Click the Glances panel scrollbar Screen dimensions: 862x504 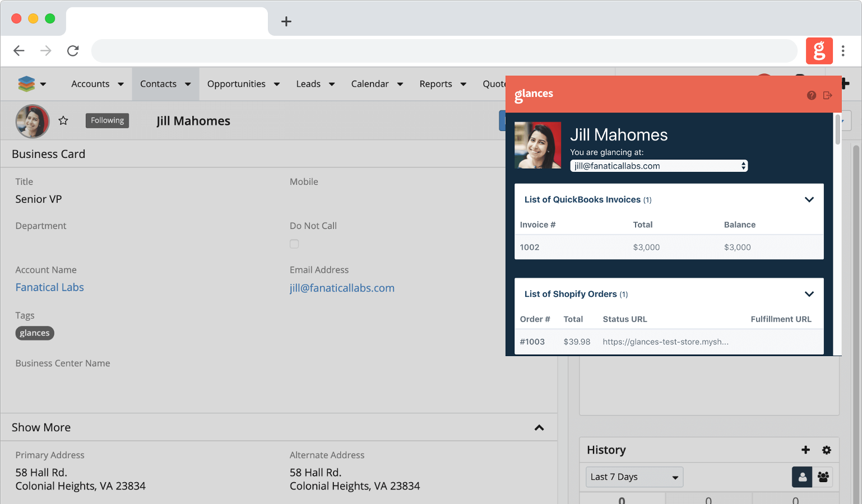pyautogui.click(x=838, y=130)
